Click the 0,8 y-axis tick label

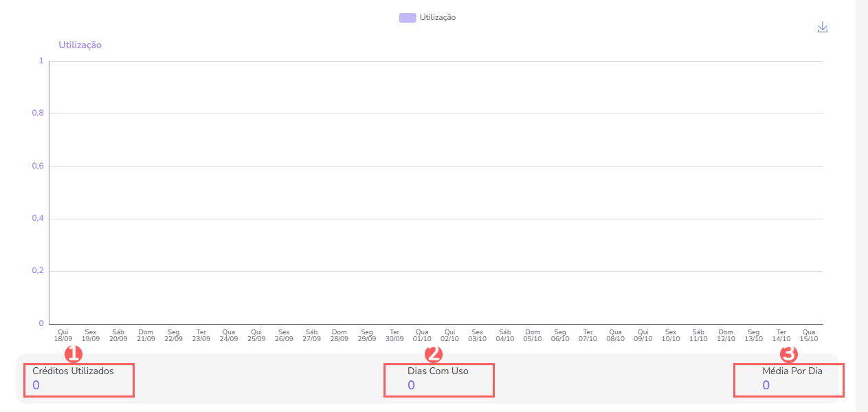tap(37, 113)
